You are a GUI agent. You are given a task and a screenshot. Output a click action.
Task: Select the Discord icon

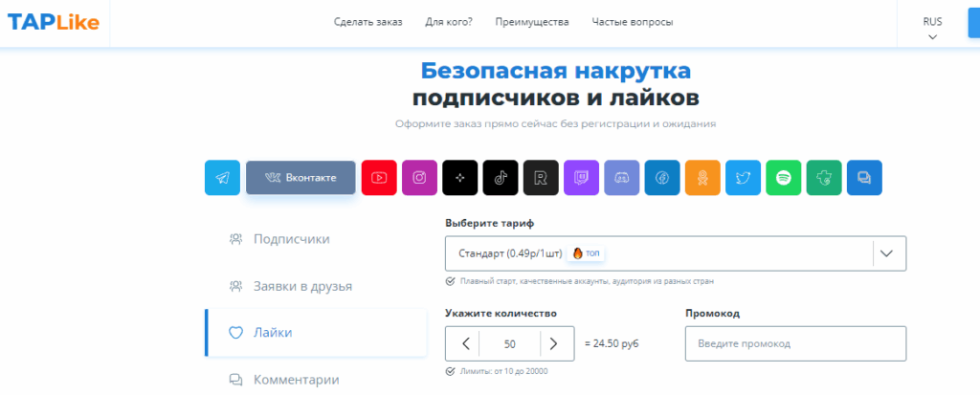pyautogui.click(x=622, y=178)
